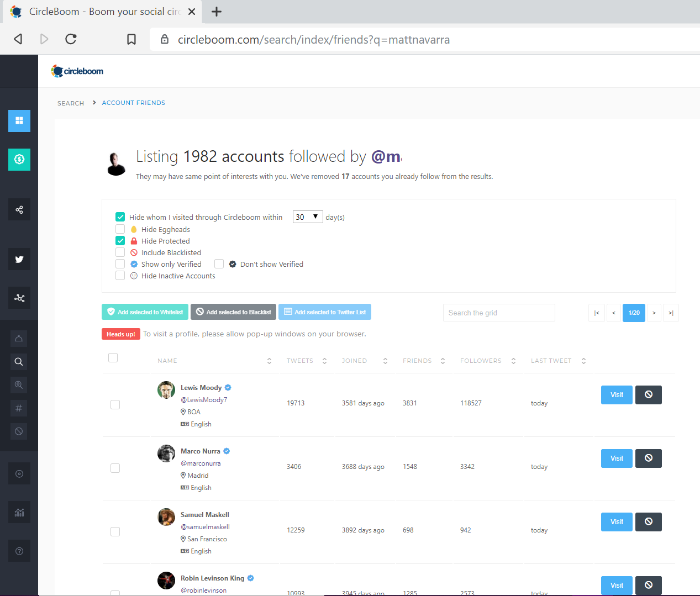Click the browser back arrow

[18, 39]
